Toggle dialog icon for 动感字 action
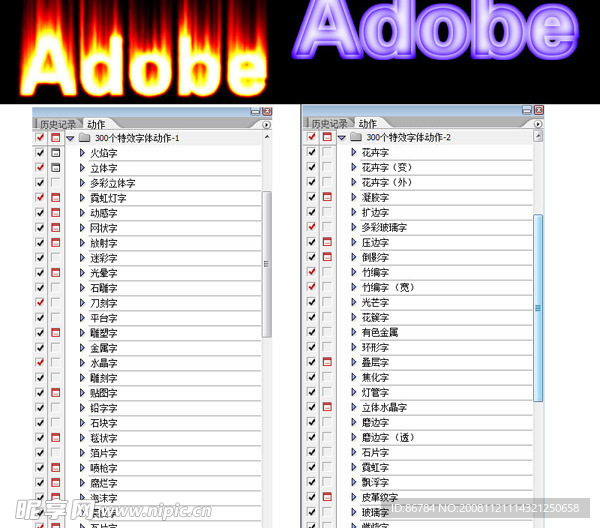The height and width of the screenshot is (528, 600). [x=55, y=212]
